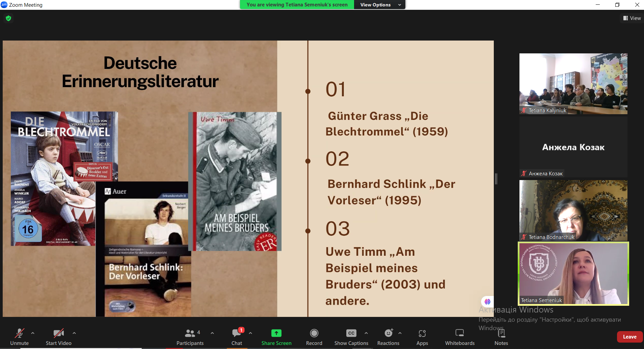Click the divider handle beside video panel
The height and width of the screenshot is (349, 644).
click(x=496, y=179)
